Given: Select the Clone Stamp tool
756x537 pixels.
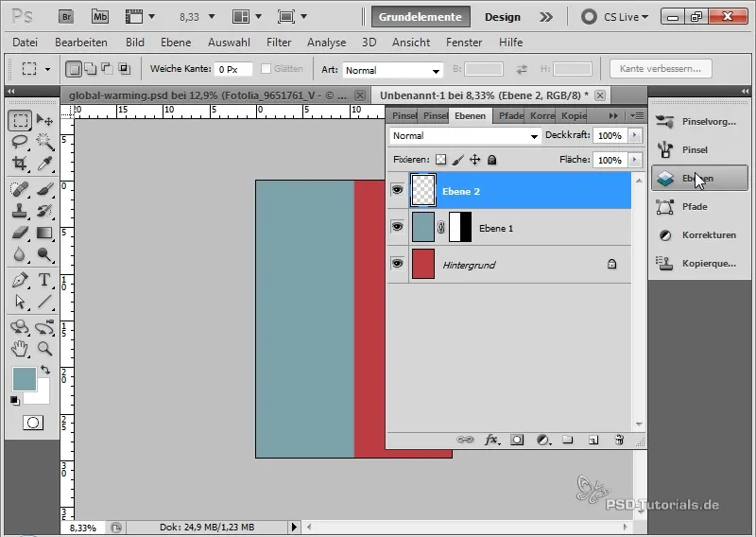Looking at the screenshot, I should click(x=20, y=211).
